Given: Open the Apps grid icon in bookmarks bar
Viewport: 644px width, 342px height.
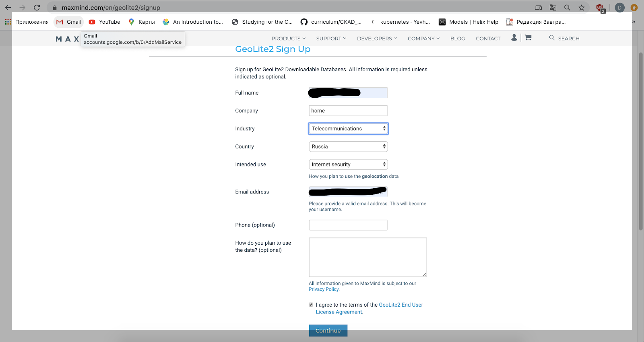Looking at the screenshot, I should click(8, 22).
